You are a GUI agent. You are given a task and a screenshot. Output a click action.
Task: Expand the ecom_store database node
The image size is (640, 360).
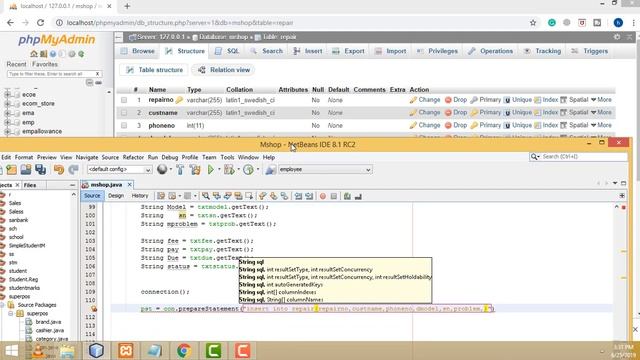click(7, 104)
